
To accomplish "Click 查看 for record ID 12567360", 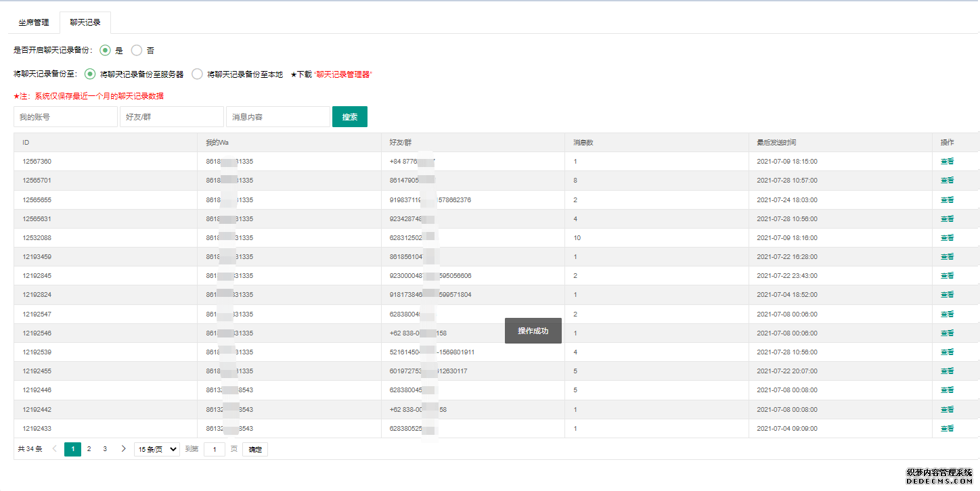I will (x=947, y=162).
